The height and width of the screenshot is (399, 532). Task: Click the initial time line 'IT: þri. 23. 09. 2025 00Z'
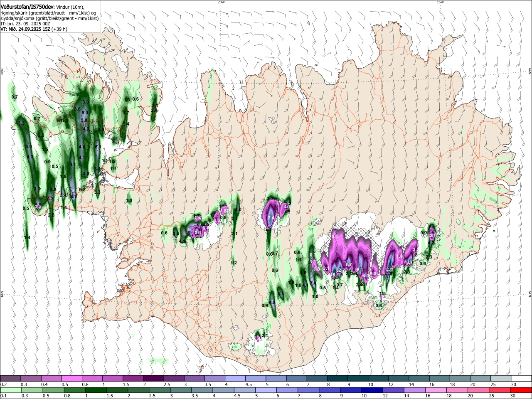(26, 24)
